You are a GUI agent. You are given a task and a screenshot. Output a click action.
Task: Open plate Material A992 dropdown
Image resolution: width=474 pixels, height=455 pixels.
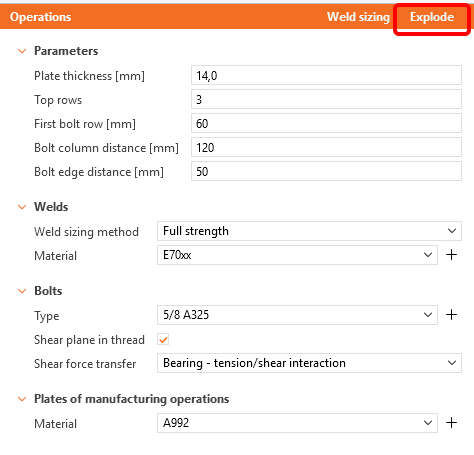[x=297, y=423]
